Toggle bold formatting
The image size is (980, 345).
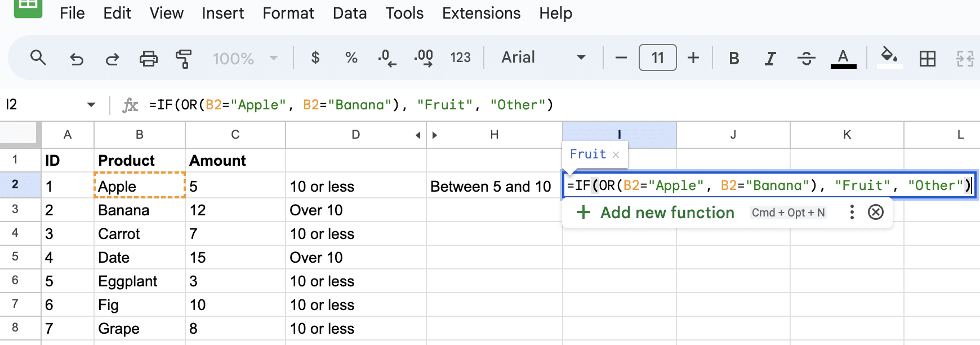734,58
